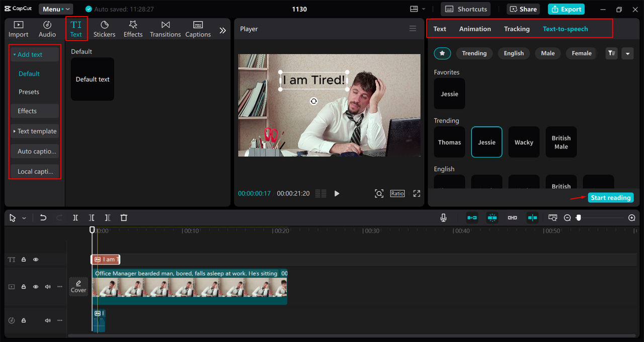Image resolution: width=644 pixels, height=342 pixels.
Task: Toggle clip linkage chain icon
Action: [x=512, y=218]
